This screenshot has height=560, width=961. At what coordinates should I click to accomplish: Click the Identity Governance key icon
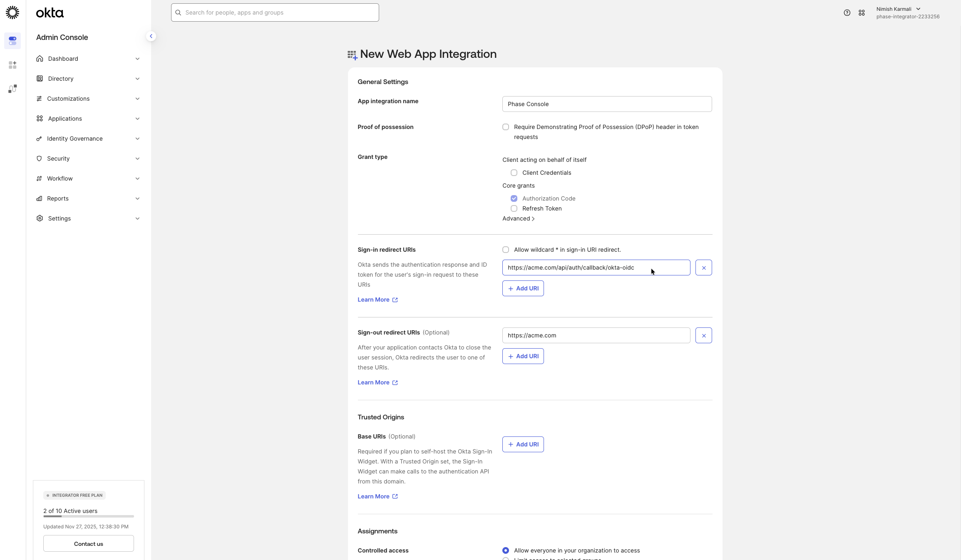click(x=39, y=139)
